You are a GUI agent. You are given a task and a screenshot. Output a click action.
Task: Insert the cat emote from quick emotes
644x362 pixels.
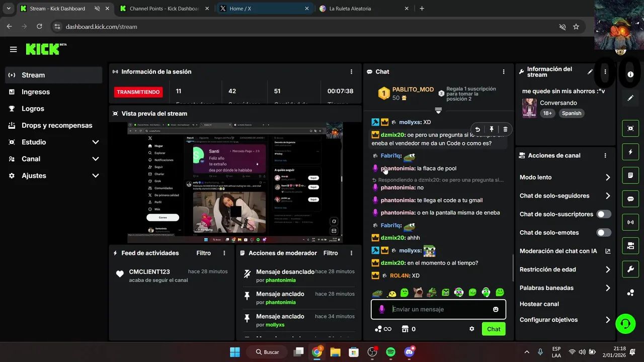[418, 292]
